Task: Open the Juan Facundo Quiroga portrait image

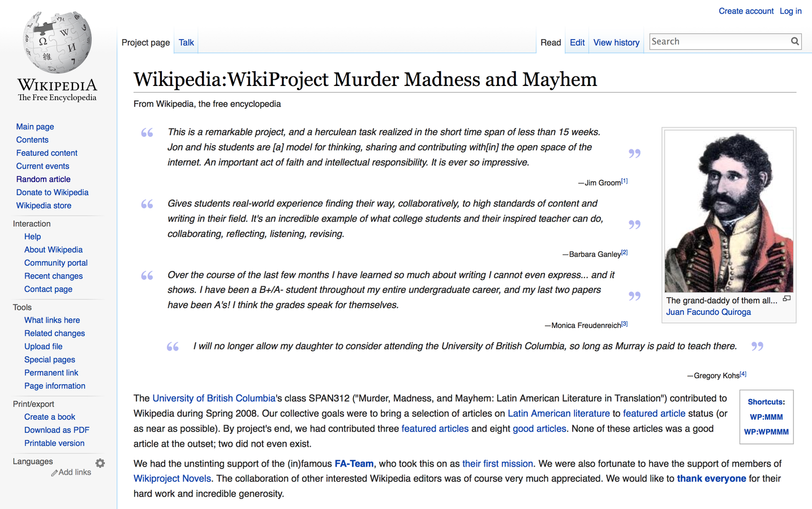Action: tap(729, 212)
